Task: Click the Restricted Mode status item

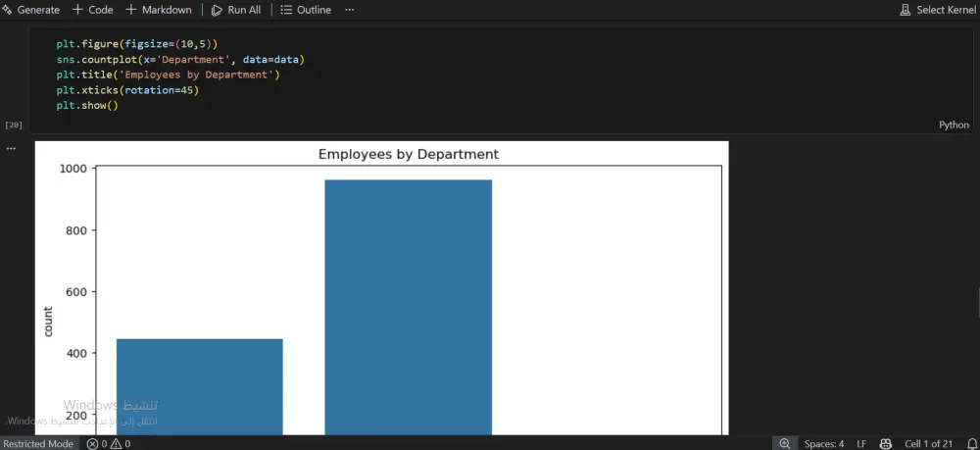Action: point(38,444)
